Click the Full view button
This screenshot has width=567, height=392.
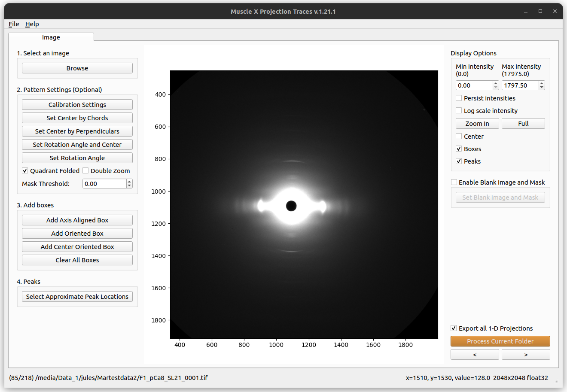[x=523, y=124]
